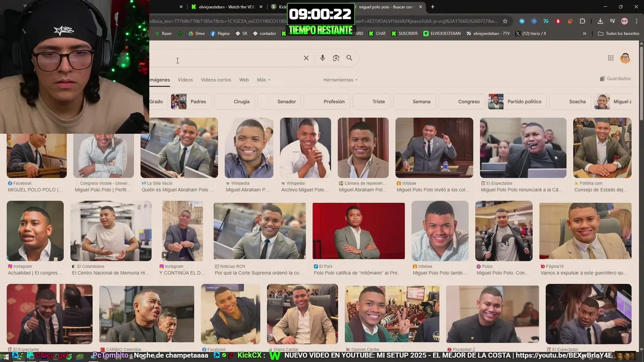The height and width of the screenshot is (362, 644).
Task: Open Chrome profile avatar in toolbar
Action: tap(625, 21)
